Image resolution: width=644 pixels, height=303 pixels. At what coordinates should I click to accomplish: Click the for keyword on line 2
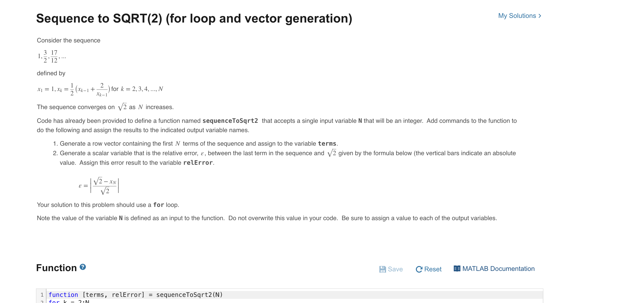coord(54,302)
